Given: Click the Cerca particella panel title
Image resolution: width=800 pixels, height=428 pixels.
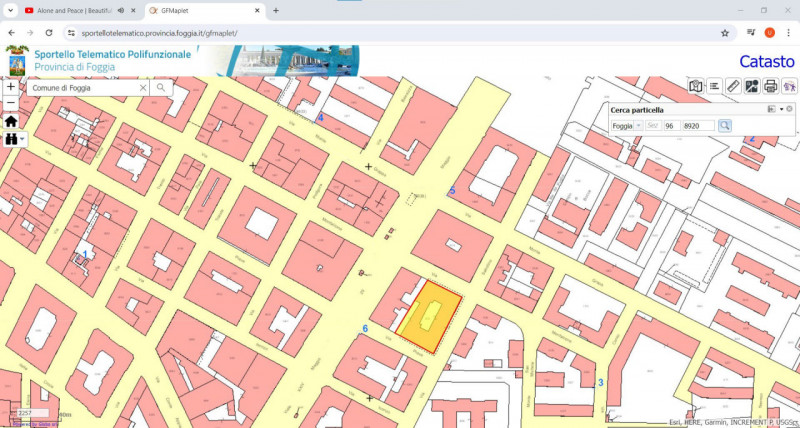Looking at the screenshot, I should (637, 110).
